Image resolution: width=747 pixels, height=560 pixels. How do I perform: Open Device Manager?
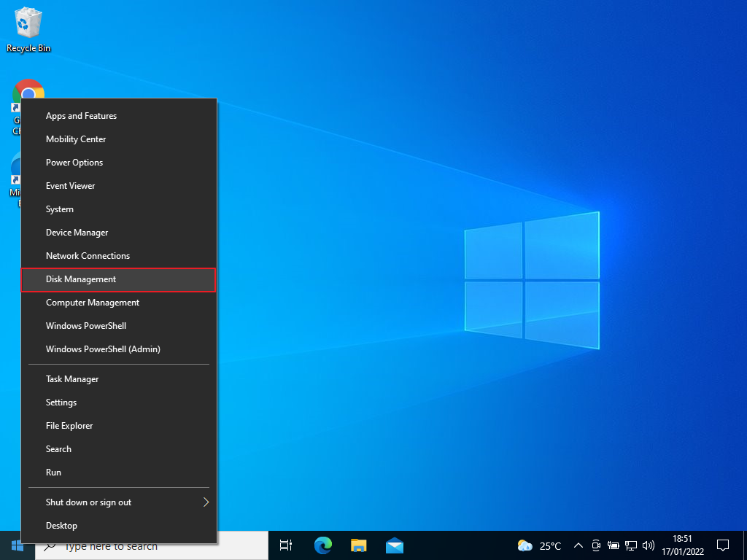pos(119,233)
